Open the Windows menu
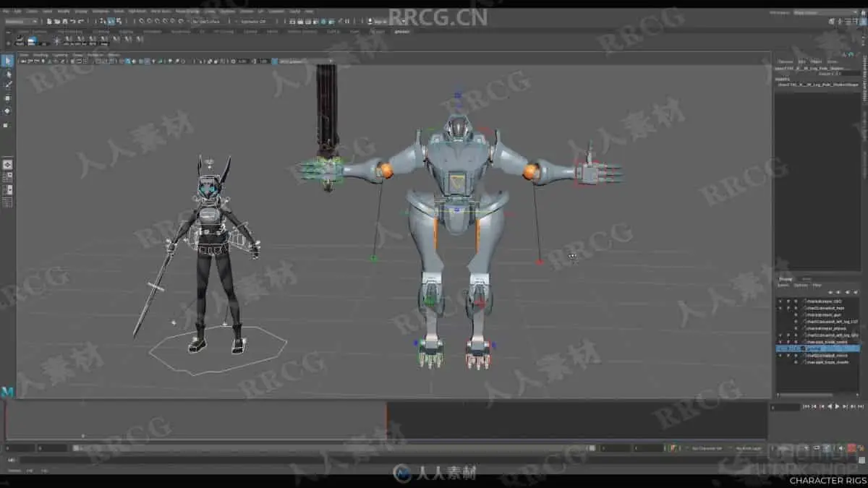 pyautogui.click(x=101, y=12)
